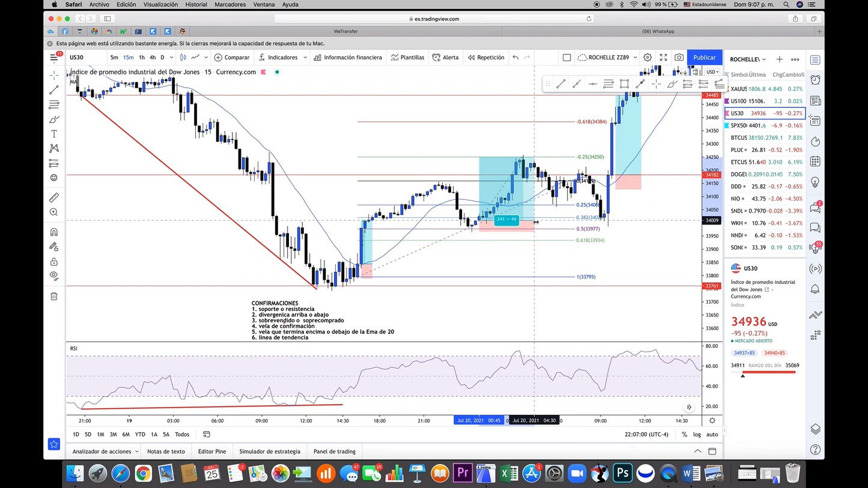Open the economic calendar in right sidebar
Screen dimensions: 868x488
click(x=815, y=161)
